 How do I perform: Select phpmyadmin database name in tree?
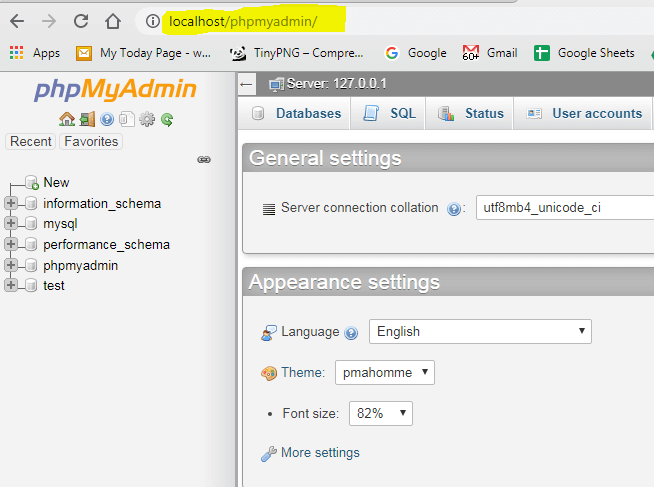tap(80, 265)
